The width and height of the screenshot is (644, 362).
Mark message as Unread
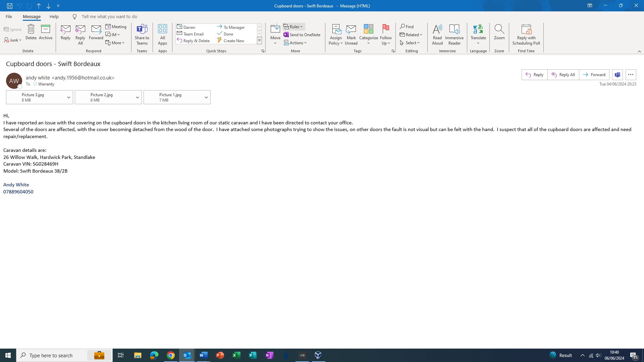[351, 34]
